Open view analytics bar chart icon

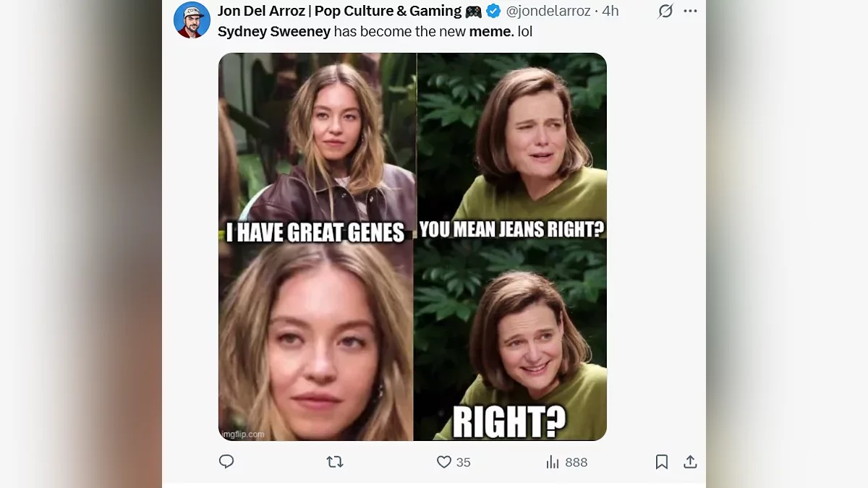(553, 462)
